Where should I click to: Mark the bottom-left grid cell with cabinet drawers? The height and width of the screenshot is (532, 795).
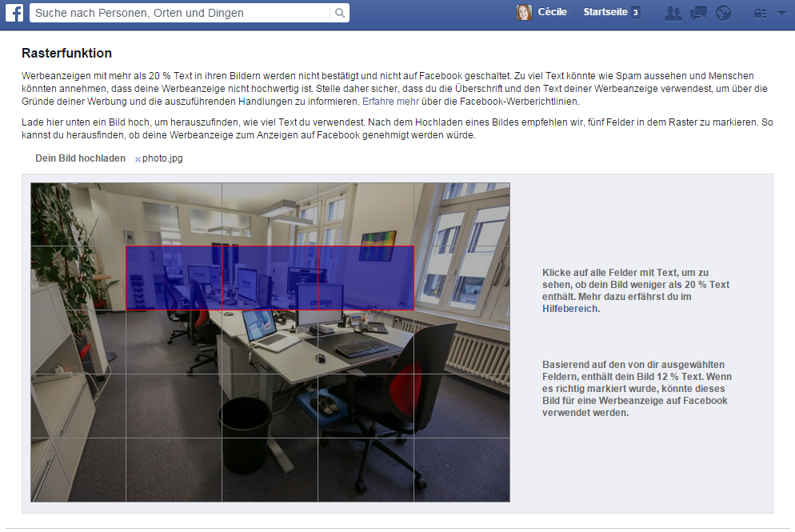tap(78, 470)
